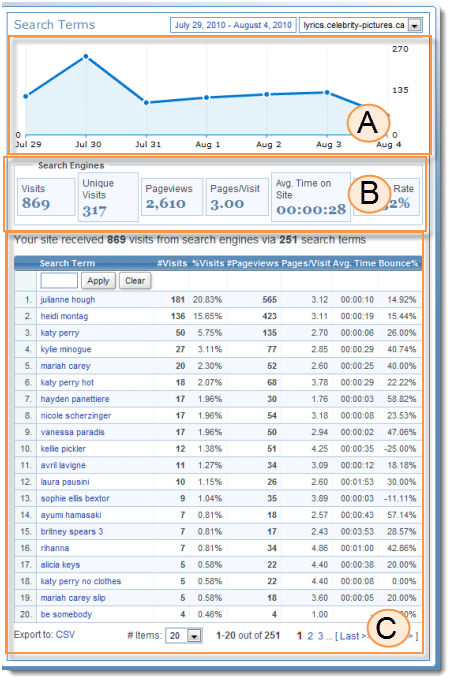Click the Pageviews 2,610 summary box
The width and height of the screenshot is (454, 684).
point(172,197)
